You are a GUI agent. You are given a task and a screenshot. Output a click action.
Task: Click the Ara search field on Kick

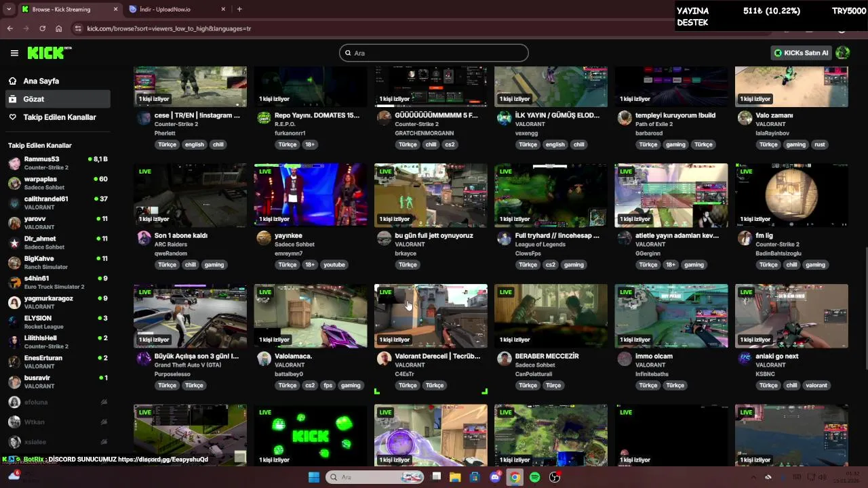(x=434, y=53)
